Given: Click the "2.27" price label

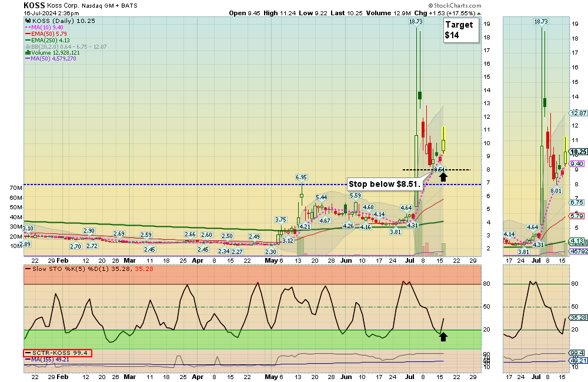Looking at the screenshot, I should [238, 252].
